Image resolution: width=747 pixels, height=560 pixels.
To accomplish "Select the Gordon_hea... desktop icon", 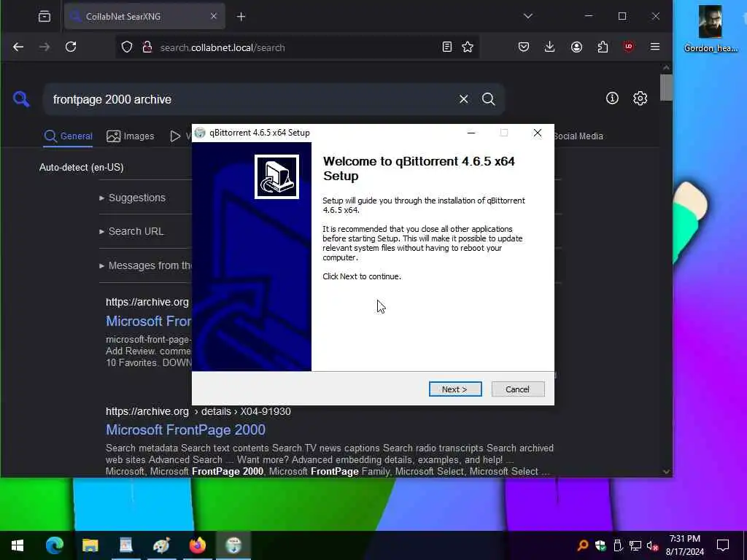I will click(711, 28).
